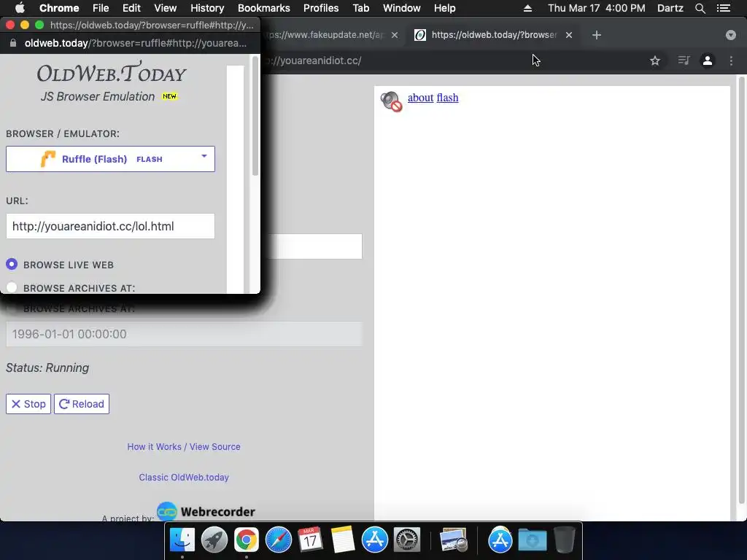Image resolution: width=747 pixels, height=560 pixels.
Task: Open System Preferences from the Dock
Action: pos(406,540)
